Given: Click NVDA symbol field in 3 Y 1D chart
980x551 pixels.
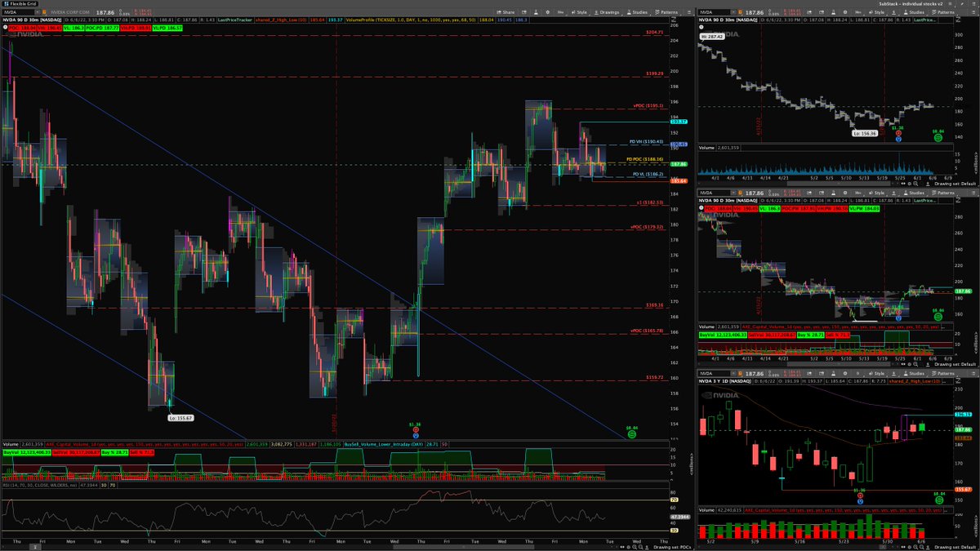Looking at the screenshot, I should [715, 374].
